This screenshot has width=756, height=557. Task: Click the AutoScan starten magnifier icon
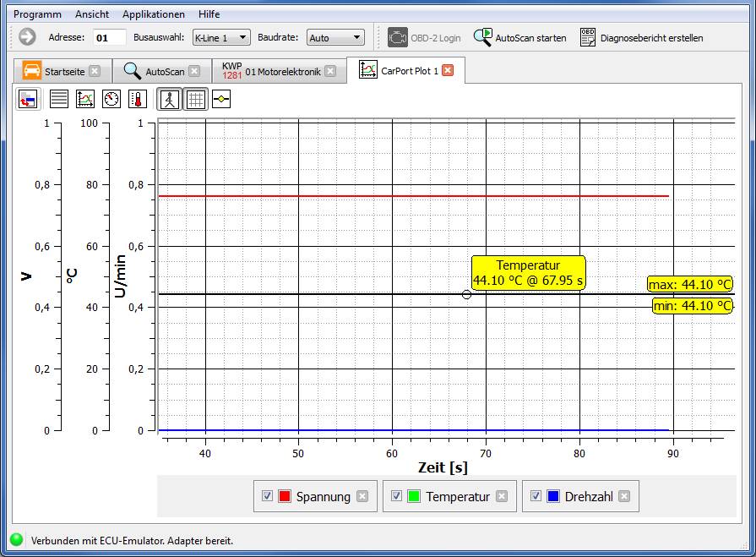click(x=483, y=36)
